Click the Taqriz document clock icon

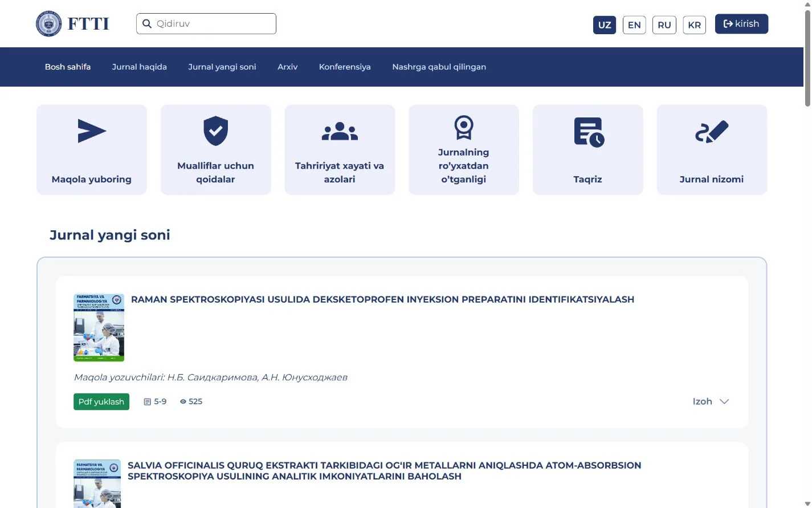(589, 132)
